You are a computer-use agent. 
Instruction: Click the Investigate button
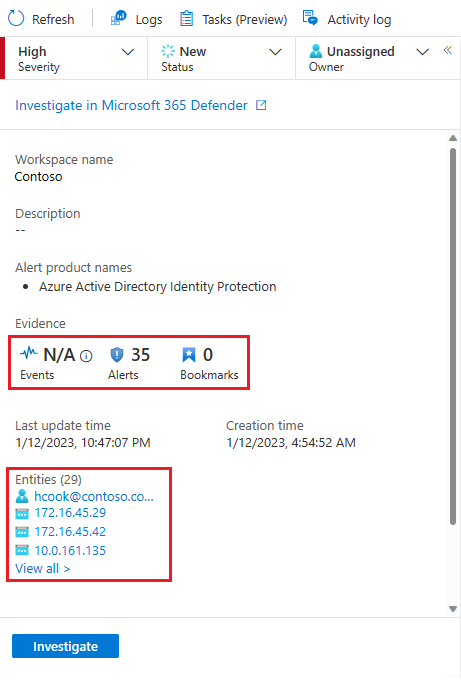coord(66,646)
